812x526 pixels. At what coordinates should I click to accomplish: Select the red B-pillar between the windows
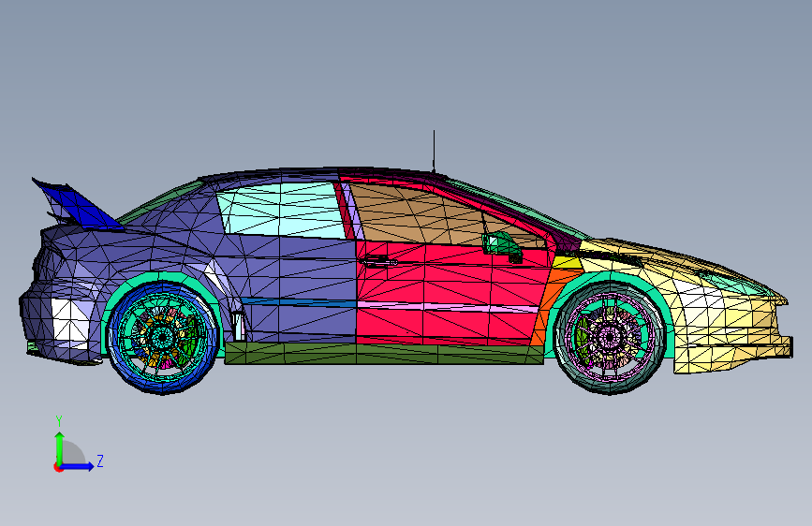[344, 211]
